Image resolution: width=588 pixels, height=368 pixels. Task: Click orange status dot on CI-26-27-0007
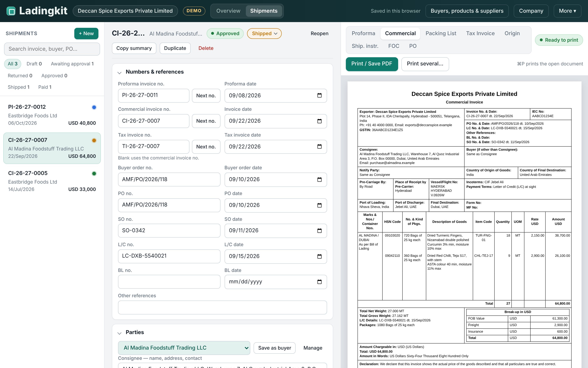[x=94, y=140]
